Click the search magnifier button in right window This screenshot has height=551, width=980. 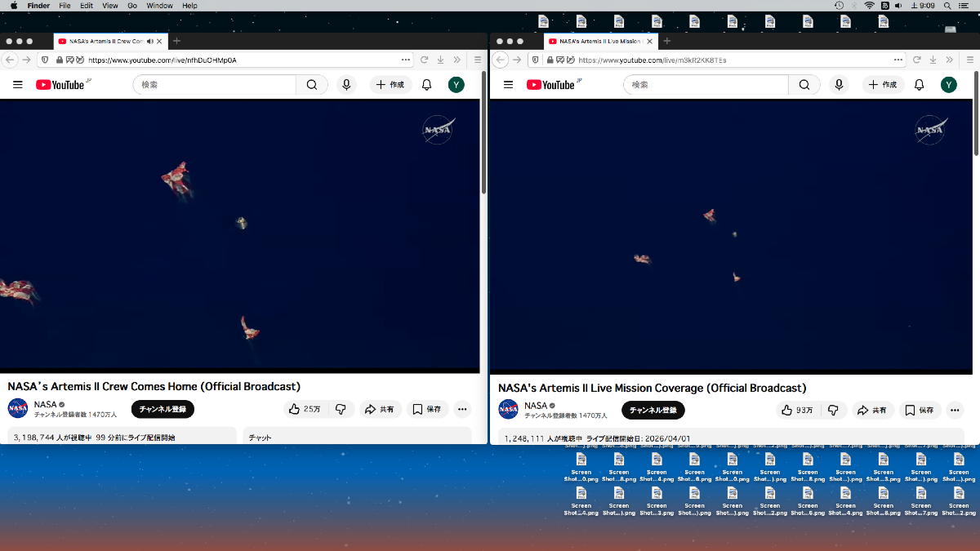point(804,84)
